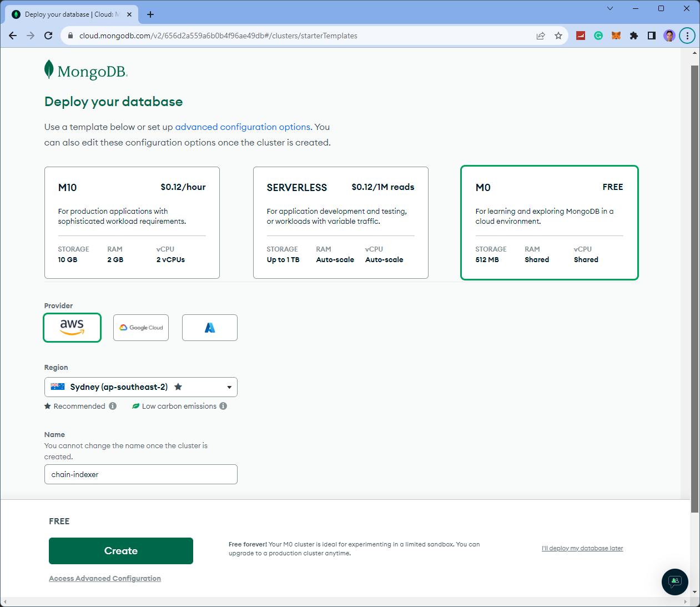Choose the free M0 cluster template

pyautogui.click(x=550, y=223)
